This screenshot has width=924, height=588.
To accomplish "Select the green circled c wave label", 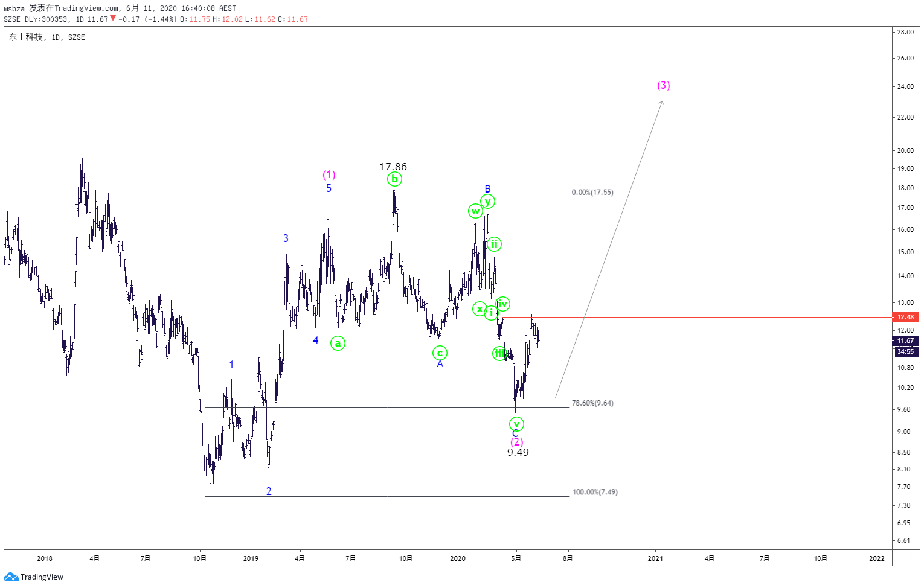I will coord(440,353).
